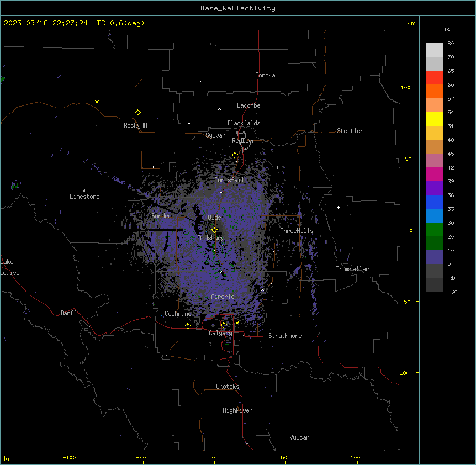Click the Ponoka city label

[265, 75]
